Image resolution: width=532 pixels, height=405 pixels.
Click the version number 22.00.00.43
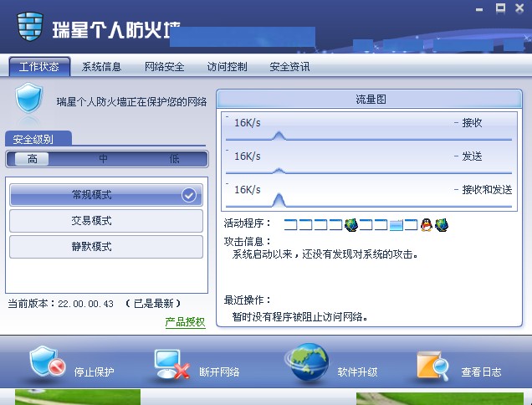click(85, 304)
